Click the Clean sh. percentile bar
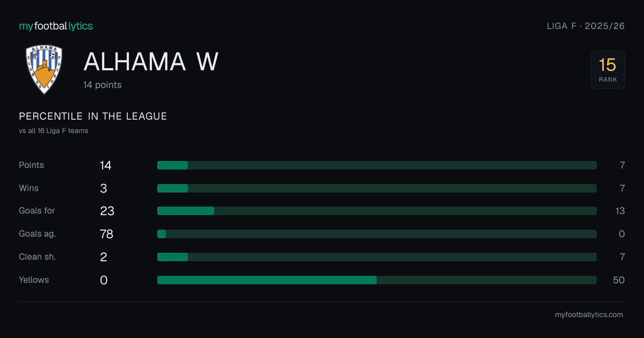The width and height of the screenshot is (644, 338). (377, 257)
